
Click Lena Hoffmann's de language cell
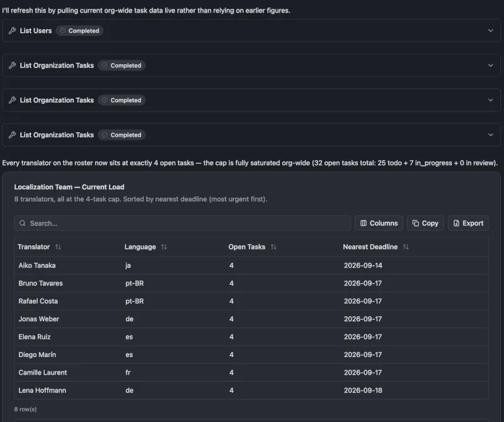[129, 390]
